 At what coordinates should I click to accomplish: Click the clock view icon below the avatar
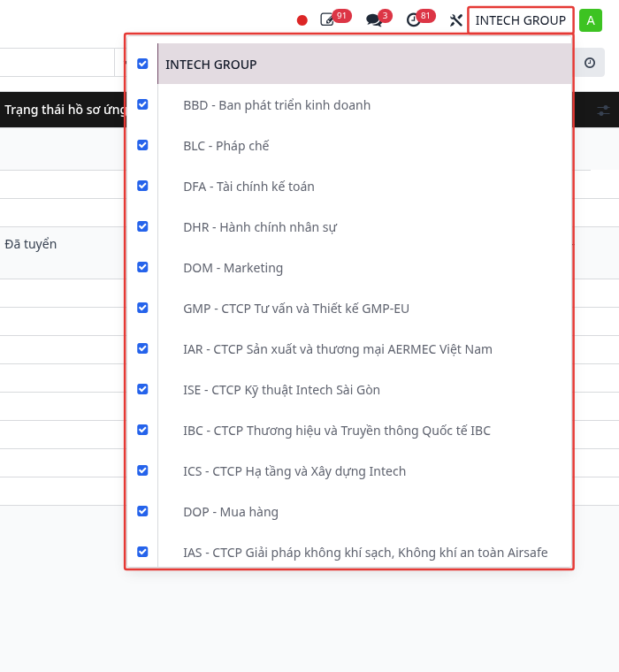tap(590, 63)
